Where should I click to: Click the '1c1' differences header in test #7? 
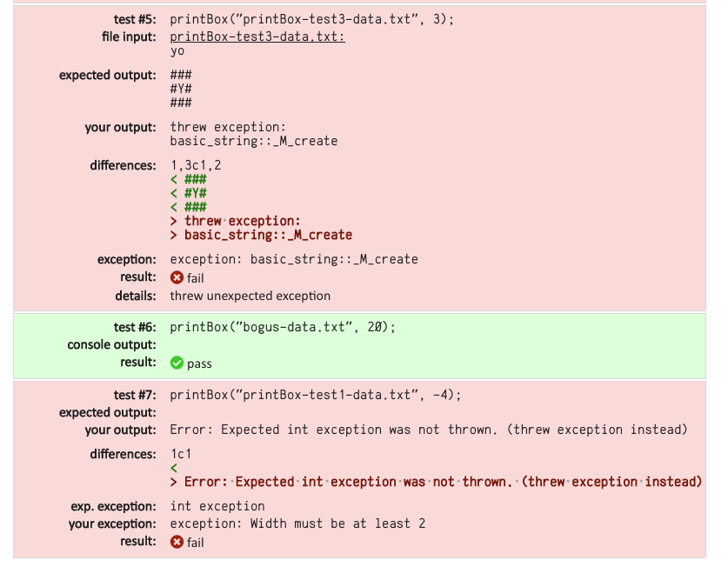(181, 454)
